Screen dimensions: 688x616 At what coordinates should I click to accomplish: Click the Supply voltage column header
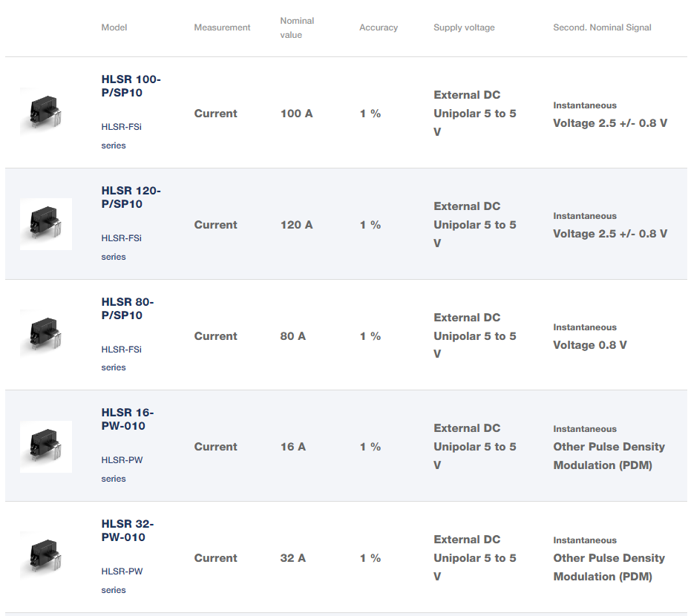click(x=464, y=27)
